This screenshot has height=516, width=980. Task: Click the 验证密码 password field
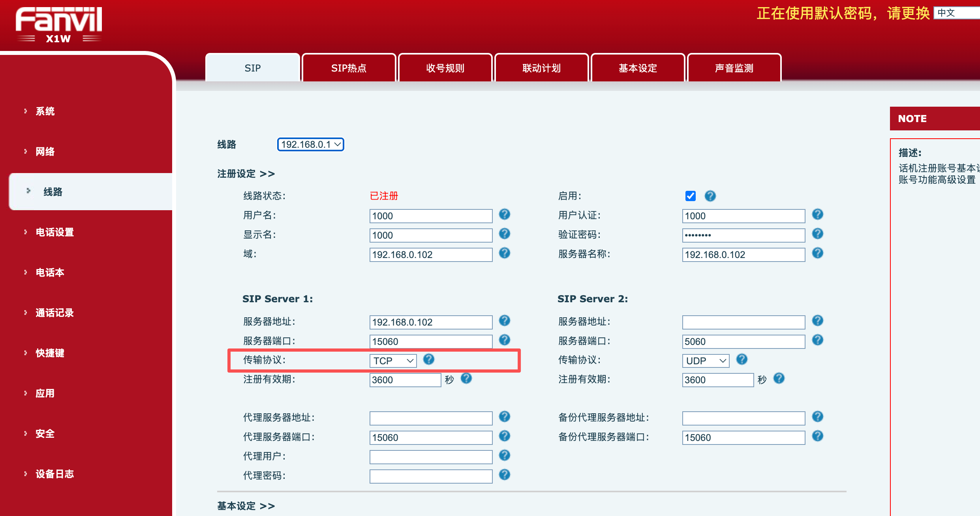744,235
